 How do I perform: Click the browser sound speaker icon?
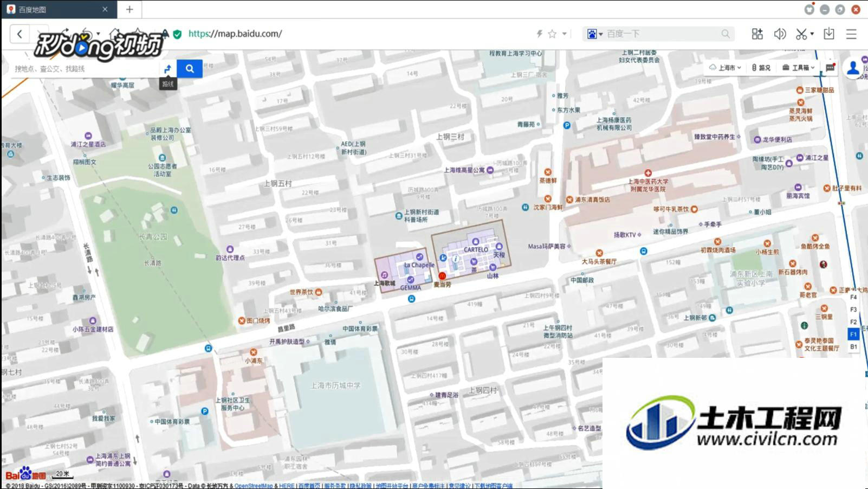pyautogui.click(x=780, y=34)
